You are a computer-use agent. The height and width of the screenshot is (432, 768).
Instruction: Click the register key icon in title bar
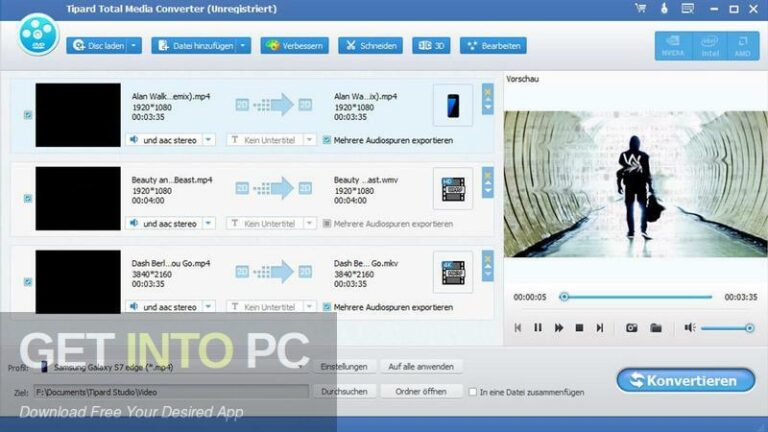pos(664,8)
